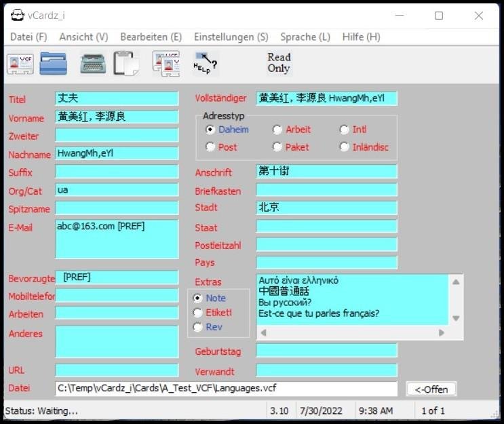Open the Datei (F) menu
The image size is (504, 424).
pos(28,37)
